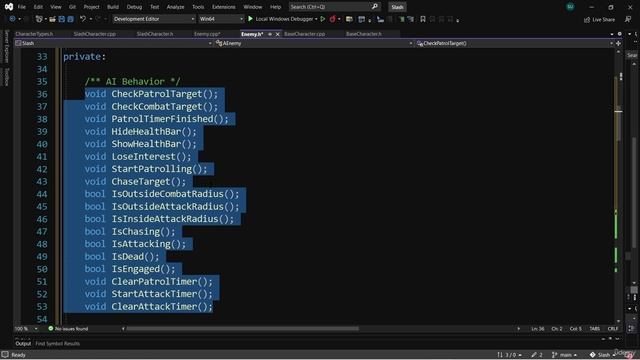Click the Slash solution name button
The height and width of the screenshot is (360, 640).
pos(397,7)
